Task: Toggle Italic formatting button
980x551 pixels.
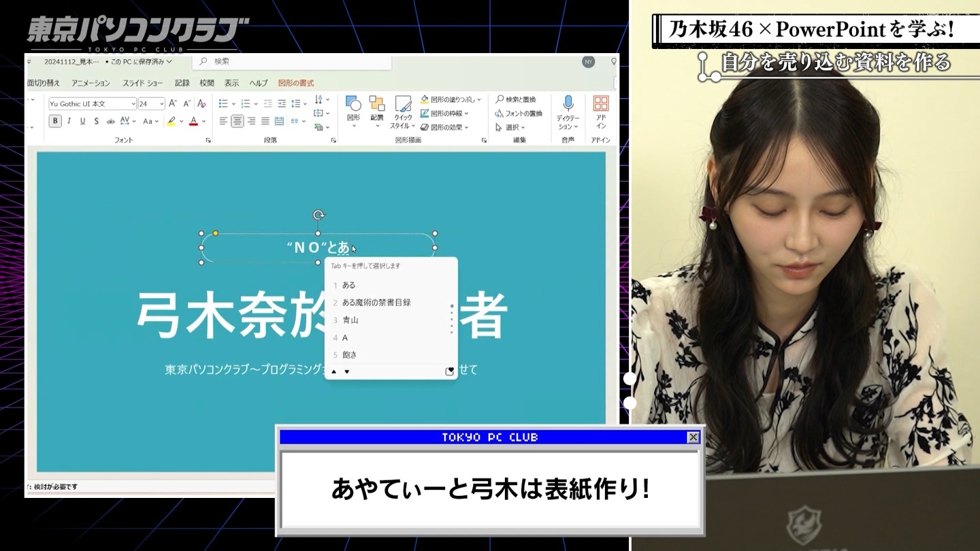Action: [x=69, y=121]
